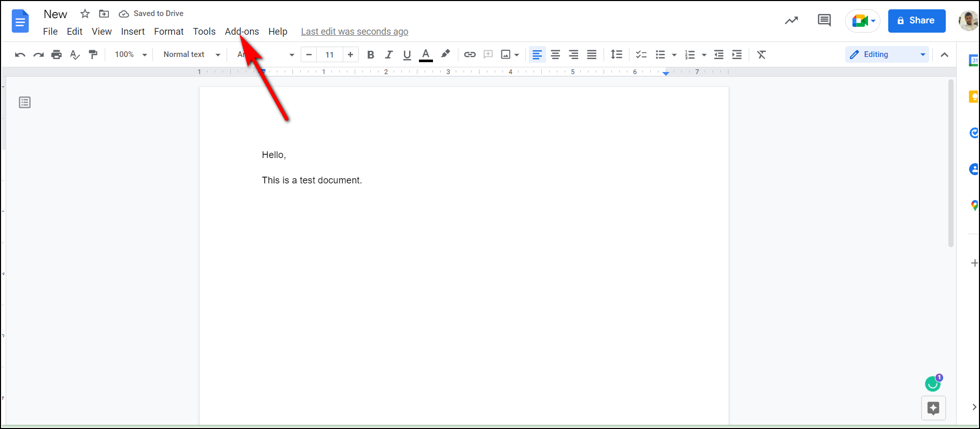Open the Help menu
This screenshot has width=980, height=429.
[x=278, y=32]
